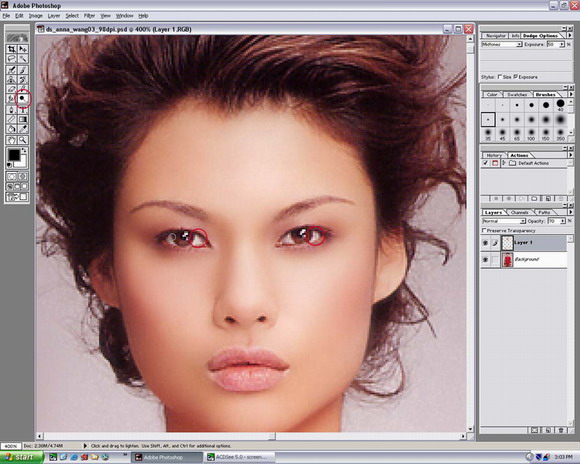The width and height of the screenshot is (580, 464).
Task: Open Dodge Options panel menu arrow
Action: coord(570,36)
